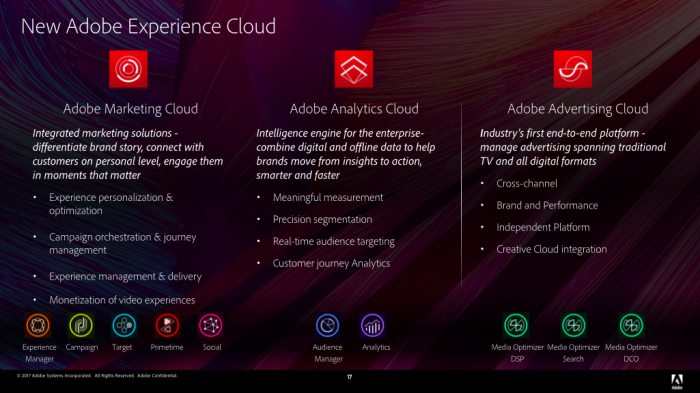Select the Social product icon
The image size is (700, 393).
[210, 325]
